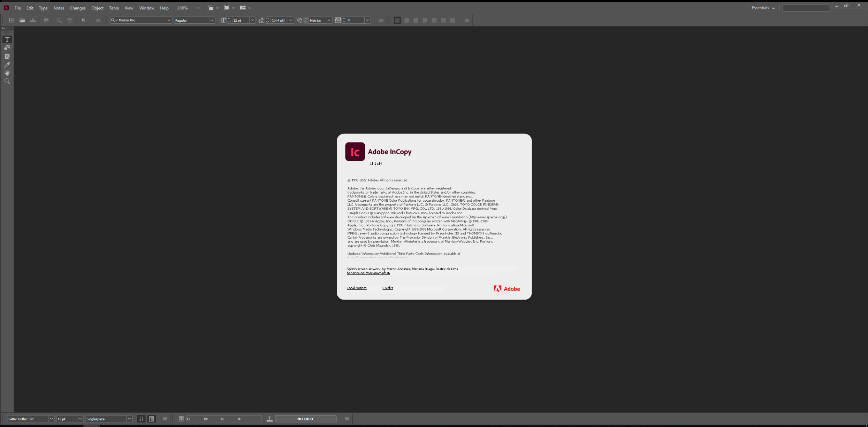Viewport: 868px width, 427px height.
Task: Expand the tracking value dropdown
Action: (x=367, y=20)
